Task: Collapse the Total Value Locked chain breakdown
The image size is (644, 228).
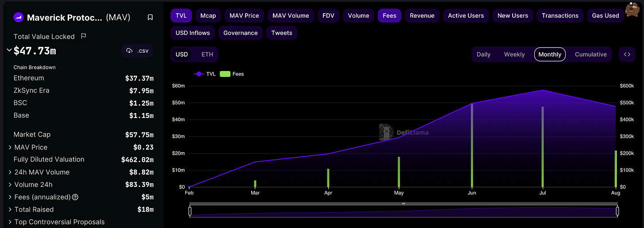Action: (9, 50)
